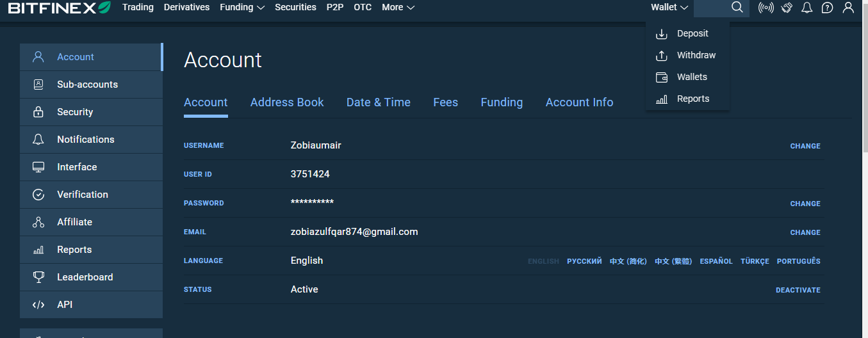Click the user ID 3751424
This screenshot has height=338, width=868.
click(310, 174)
